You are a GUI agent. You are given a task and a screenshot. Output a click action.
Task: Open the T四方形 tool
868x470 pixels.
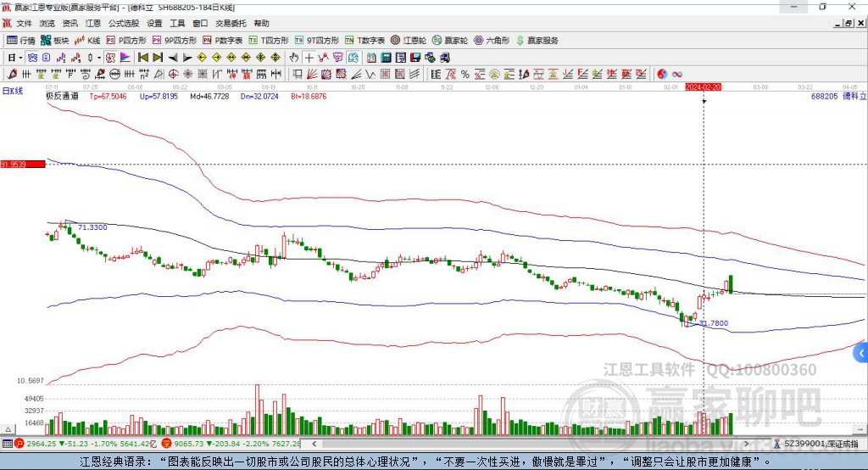coord(269,41)
